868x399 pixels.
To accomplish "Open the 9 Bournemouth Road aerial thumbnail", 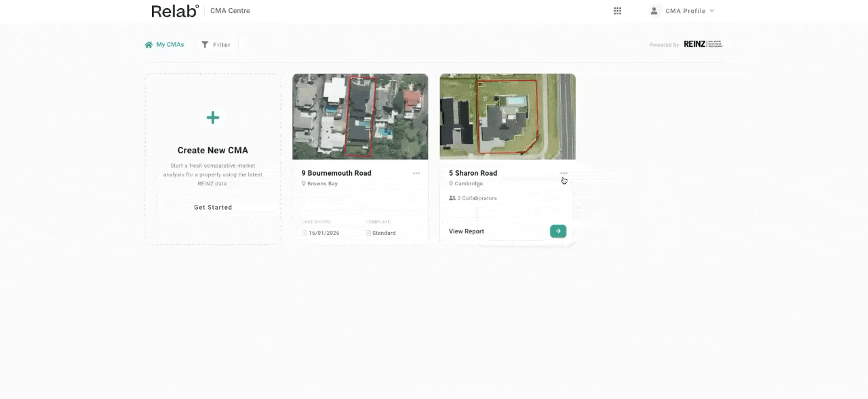I will coord(360,117).
